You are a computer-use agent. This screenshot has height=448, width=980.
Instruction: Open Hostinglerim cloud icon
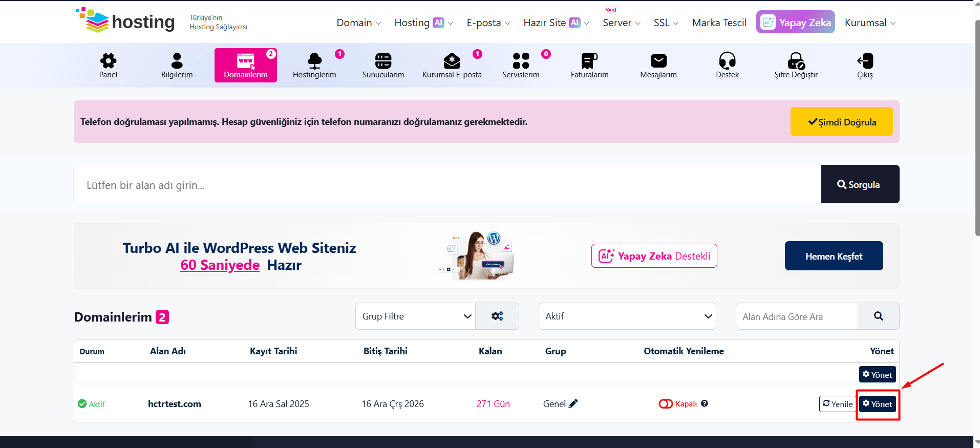tap(314, 61)
